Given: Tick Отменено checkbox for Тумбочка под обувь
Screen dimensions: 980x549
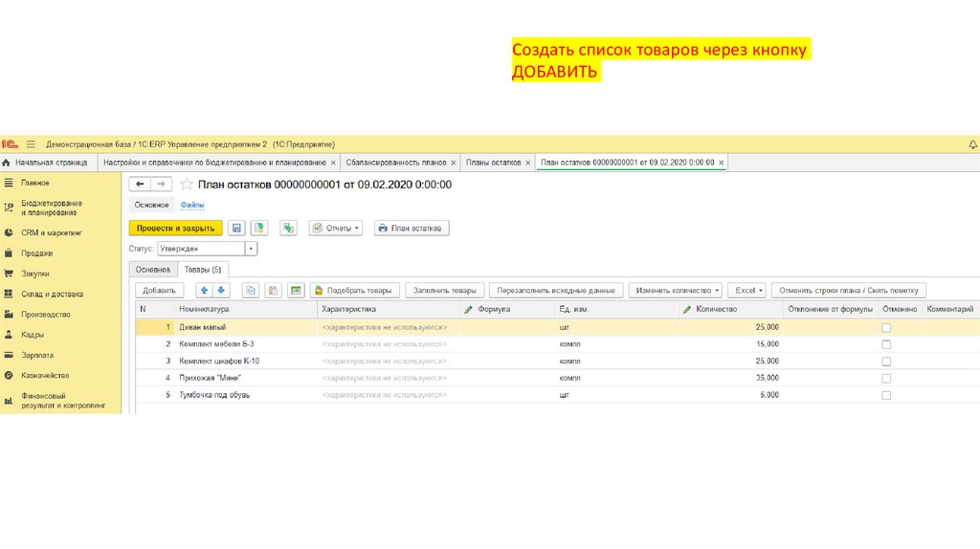Looking at the screenshot, I should 885,395.
